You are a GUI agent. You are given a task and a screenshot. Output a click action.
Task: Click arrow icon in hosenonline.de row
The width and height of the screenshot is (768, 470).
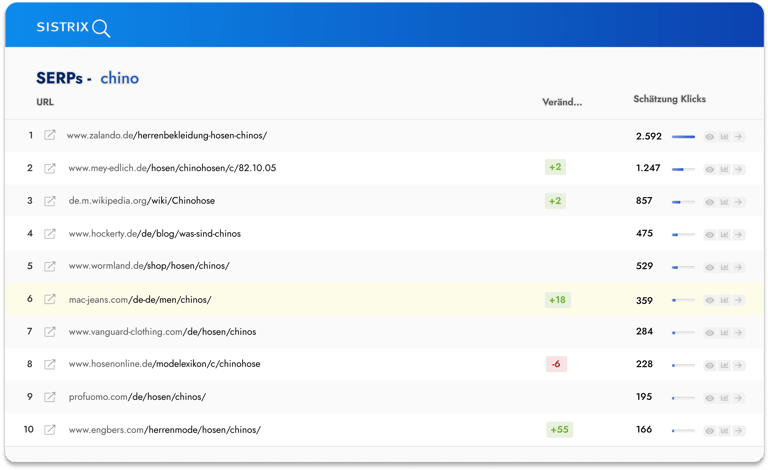pos(739,365)
